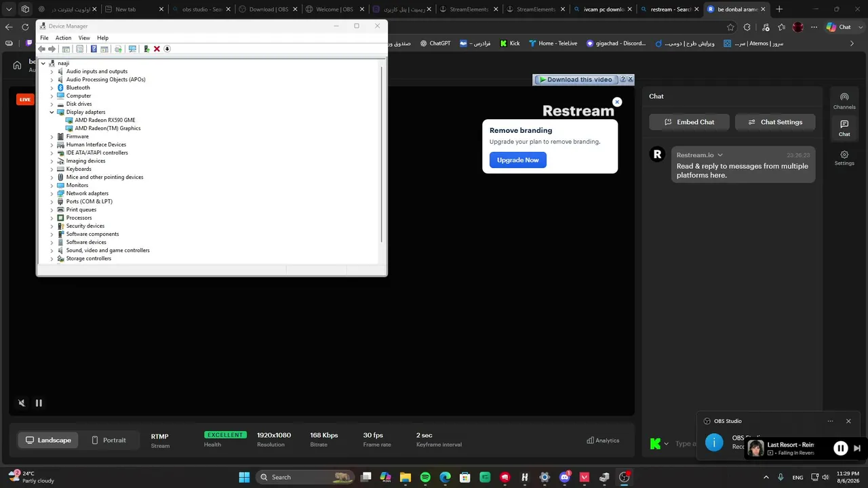The image size is (868, 488).
Task: Open the Action menu in Device Manager
Action: tap(63, 38)
